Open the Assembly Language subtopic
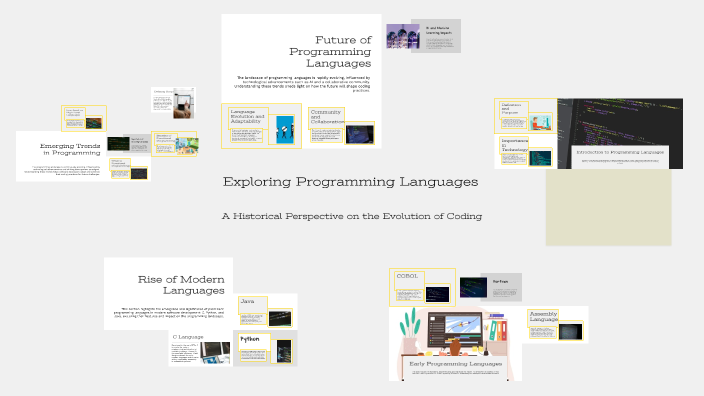The width and height of the screenshot is (704, 396). (555, 325)
